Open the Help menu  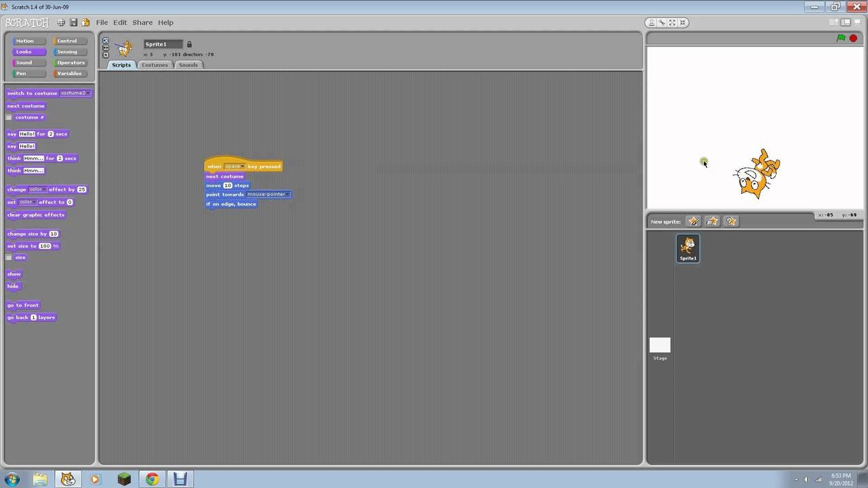pyautogui.click(x=165, y=22)
